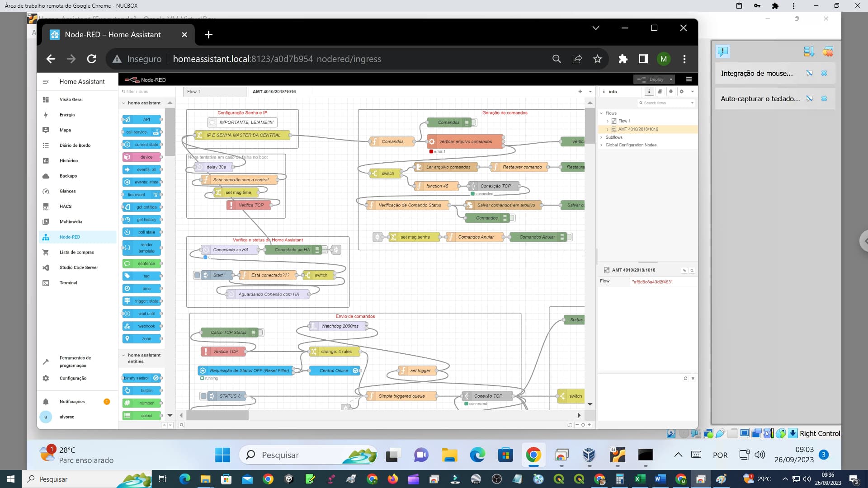Collapse the Flows tree section

(x=601, y=113)
